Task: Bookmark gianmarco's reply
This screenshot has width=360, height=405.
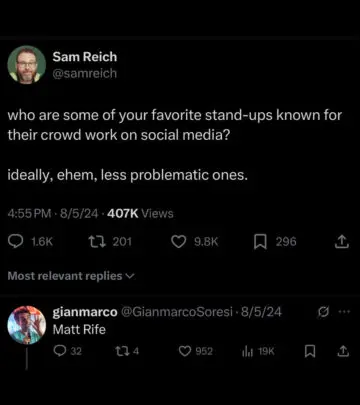Action: coord(310,351)
